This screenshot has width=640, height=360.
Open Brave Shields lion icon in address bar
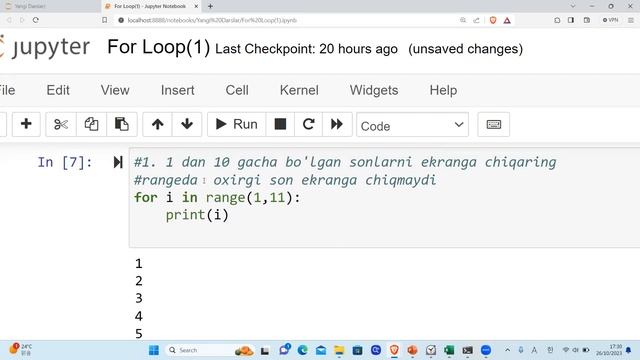pyautogui.click(x=493, y=20)
